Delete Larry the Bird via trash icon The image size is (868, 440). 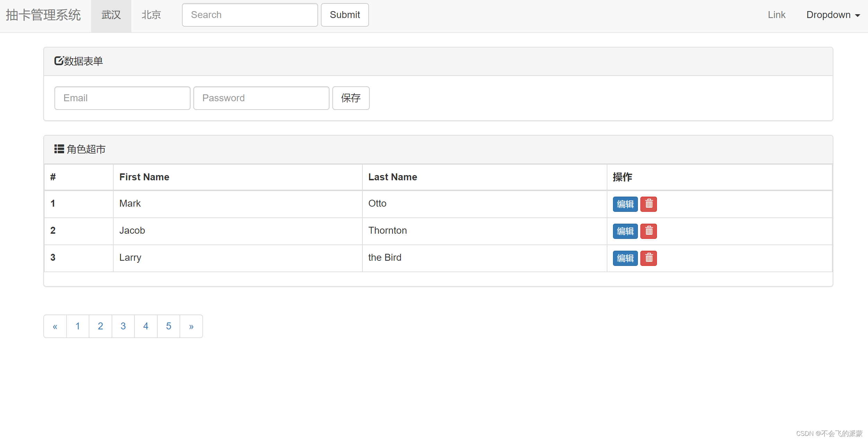pyautogui.click(x=648, y=258)
